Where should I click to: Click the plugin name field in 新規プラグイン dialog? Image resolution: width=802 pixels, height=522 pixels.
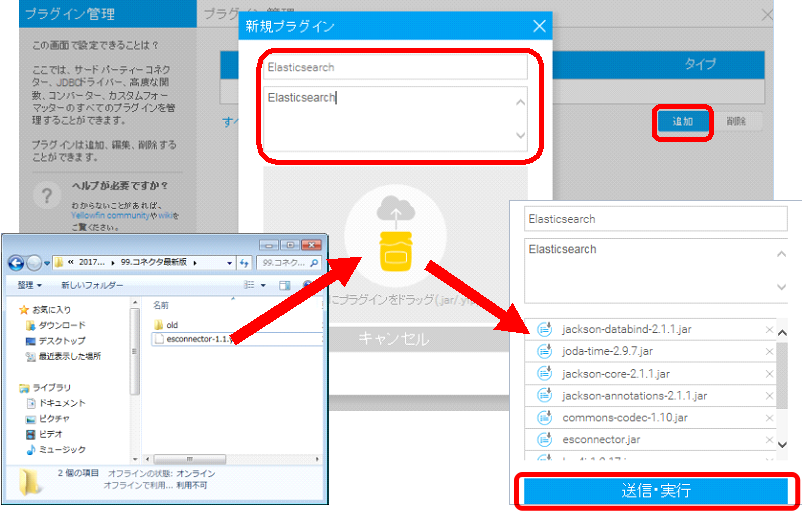[x=395, y=67]
